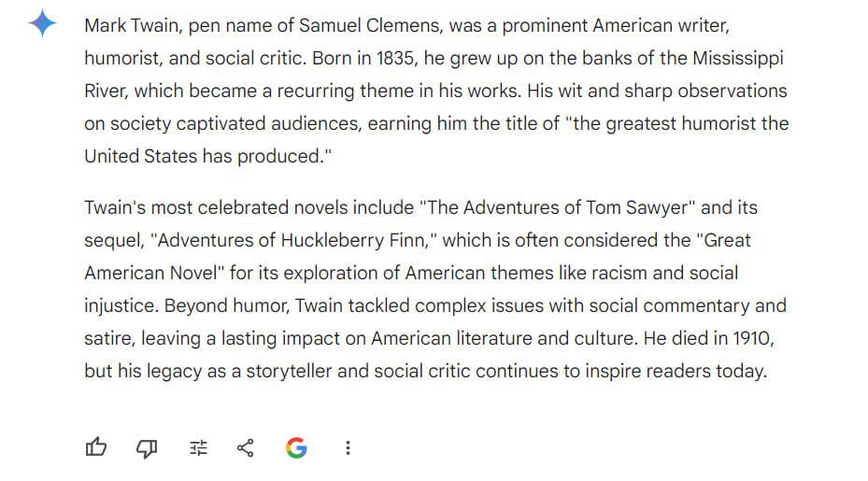Viewport: 868px width, 481px height.
Task: Click the share and export icon
Action: coord(245,447)
